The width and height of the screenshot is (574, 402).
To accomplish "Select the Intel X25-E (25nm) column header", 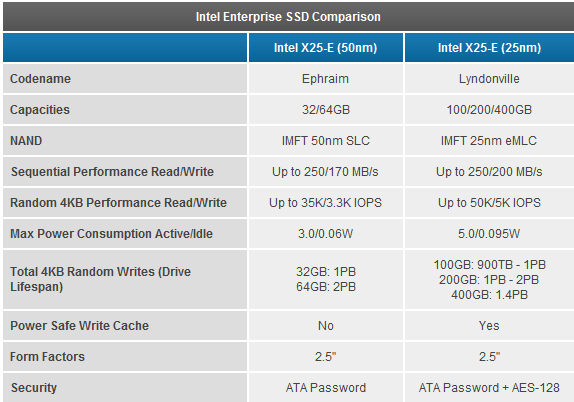I will pos(489,48).
